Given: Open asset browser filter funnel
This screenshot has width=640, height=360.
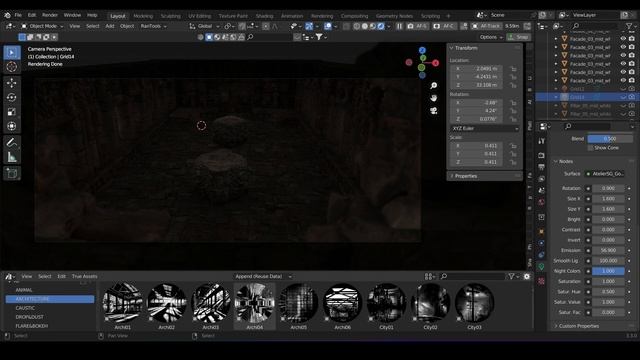Looking at the screenshot, I should (511, 276).
